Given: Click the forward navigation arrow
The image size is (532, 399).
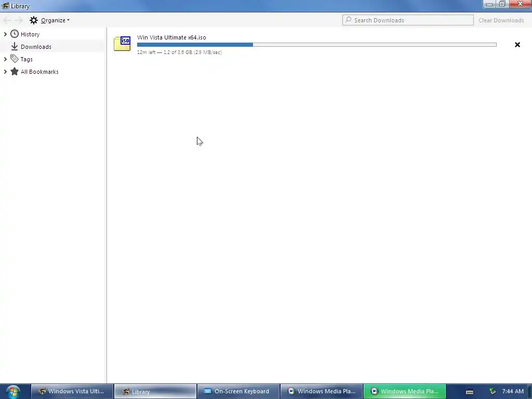Looking at the screenshot, I should click(x=19, y=20).
